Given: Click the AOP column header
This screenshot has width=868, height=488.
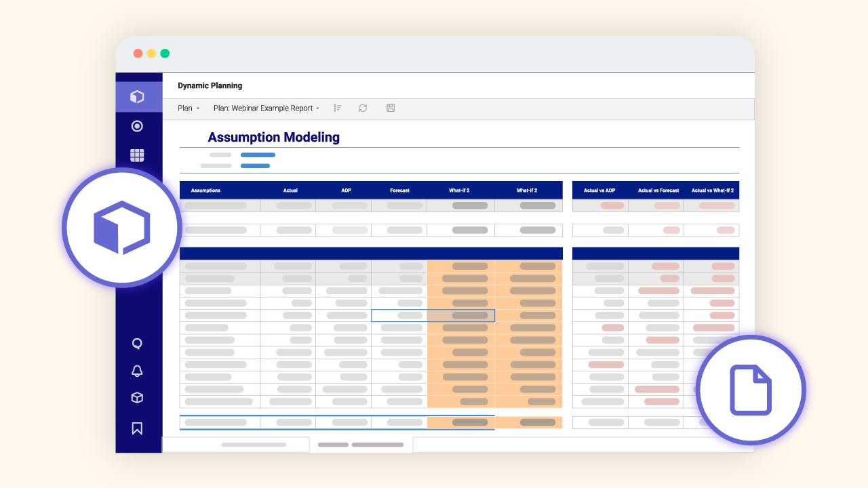Looking at the screenshot, I should pyautogui.click(x=346, y=190).
